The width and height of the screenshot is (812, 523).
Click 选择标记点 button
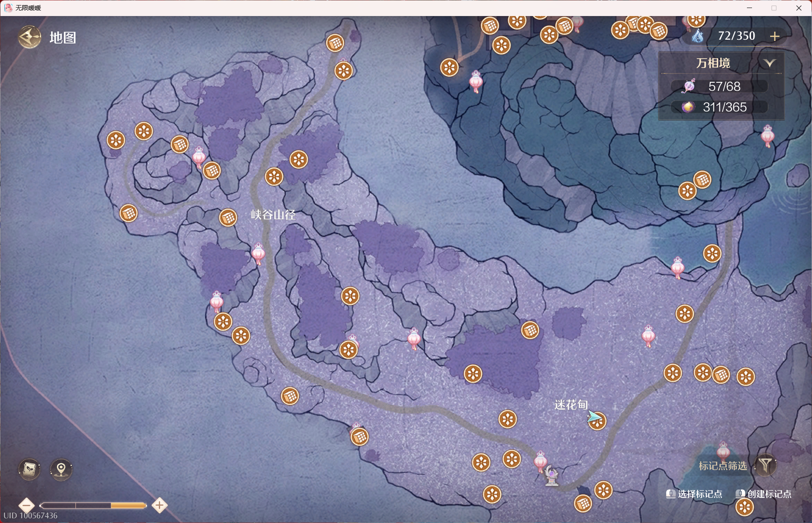click(695, 494)
